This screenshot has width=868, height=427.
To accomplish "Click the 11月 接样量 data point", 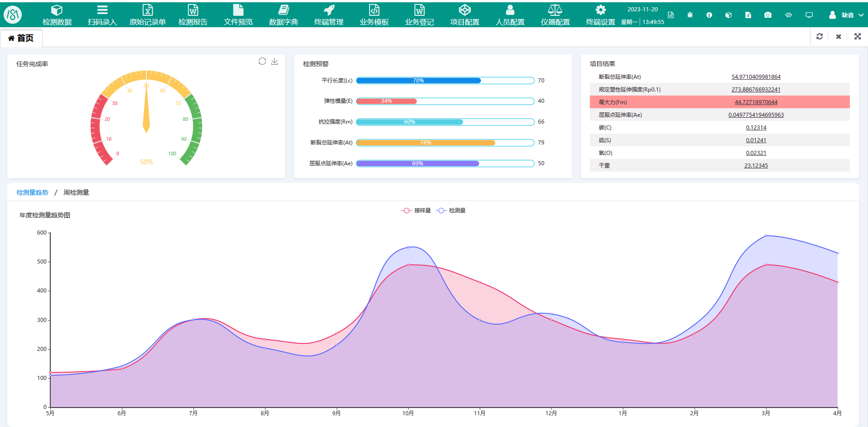I will tap(480, 282).
